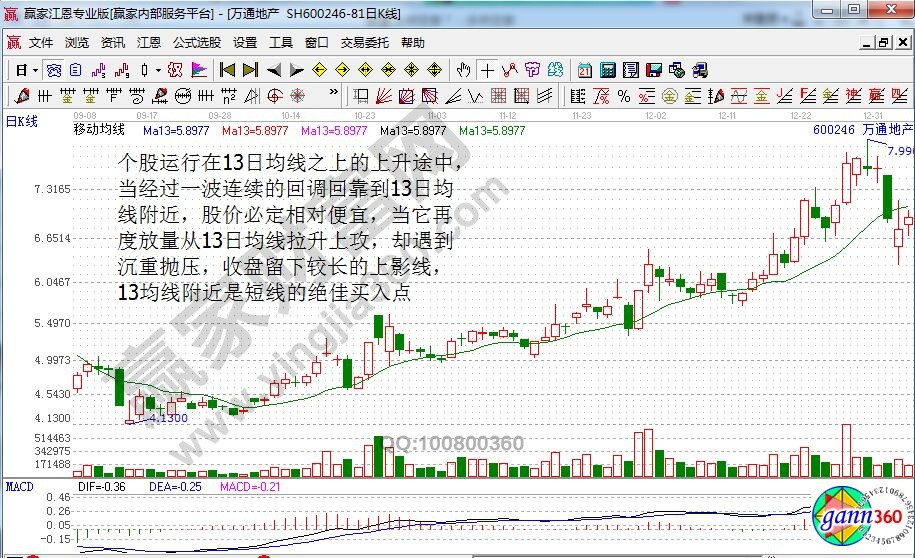This screenshot has height=558, width=915.
Task: Select the hand pan tool
Action: tap(463, 70)
